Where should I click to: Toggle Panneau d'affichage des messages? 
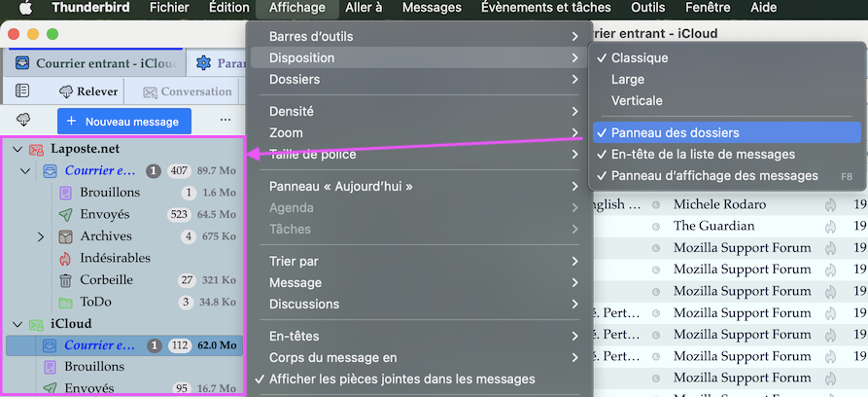coord(713,176)
